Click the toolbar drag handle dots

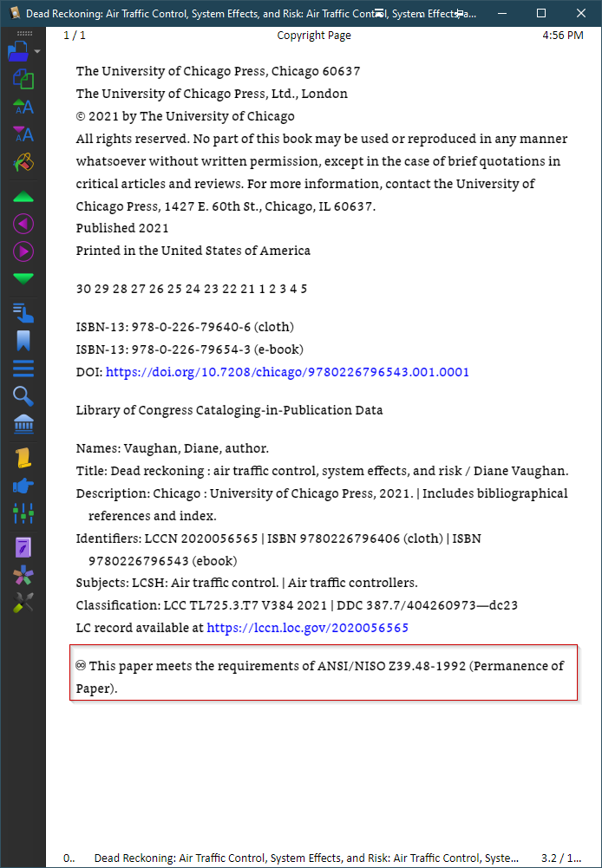24,33
